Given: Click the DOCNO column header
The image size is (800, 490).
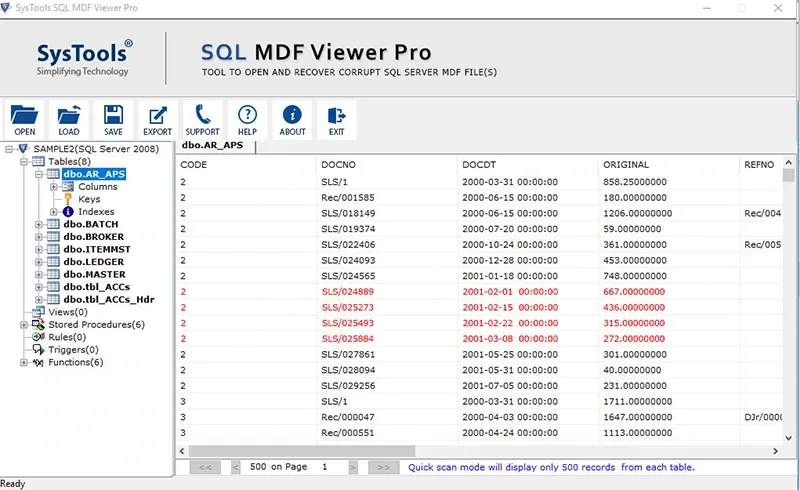Looking at the screenshot, I should coord(387,165).
